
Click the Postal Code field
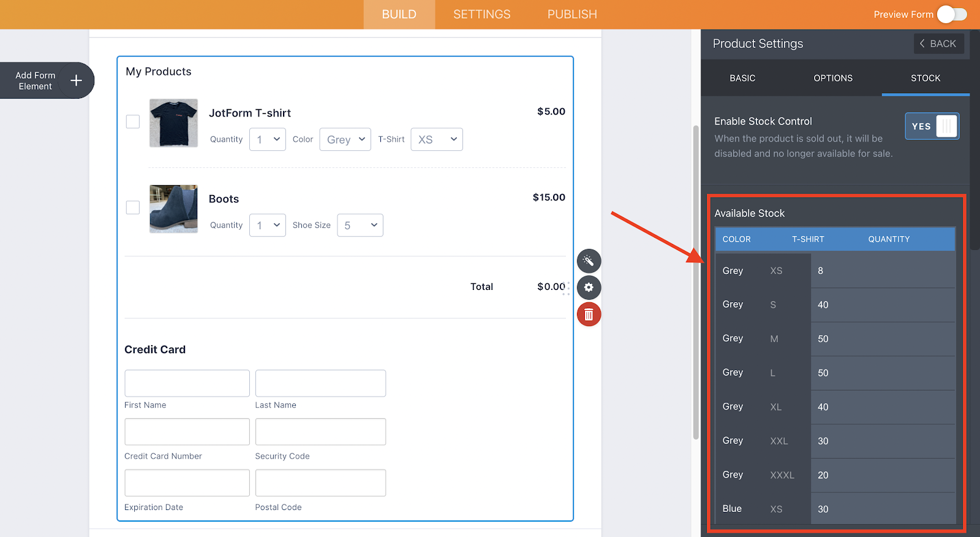(320, 482)
